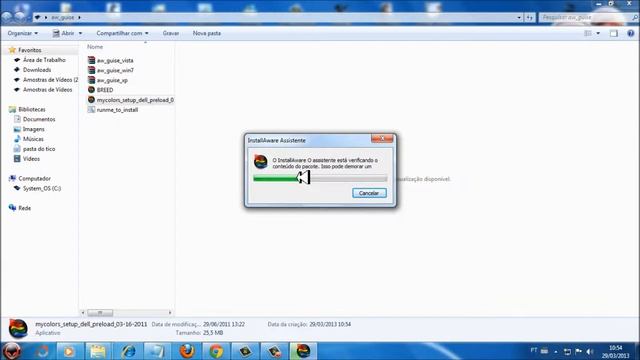Select Rede in the navigation pane

click(x=24, y=208)
